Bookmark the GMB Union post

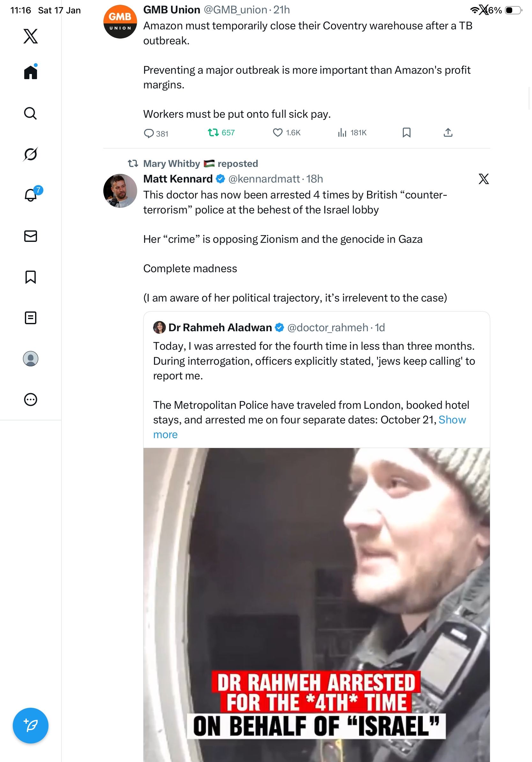406,133
